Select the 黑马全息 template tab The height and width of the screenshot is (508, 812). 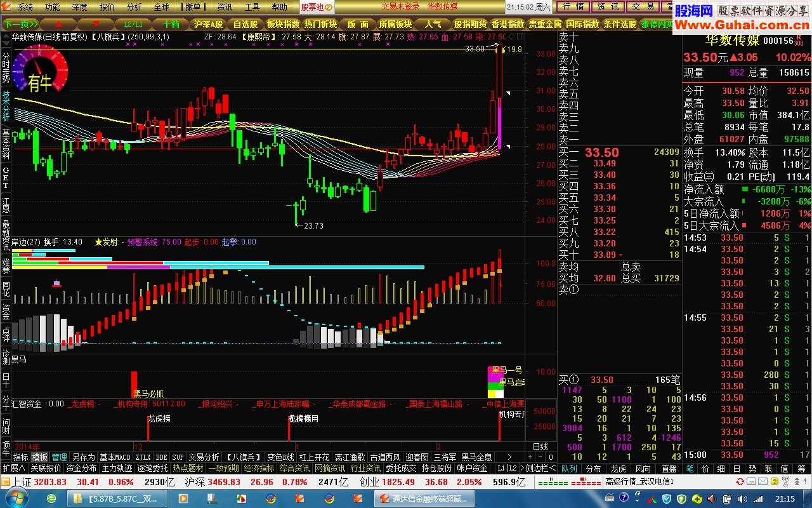(476, 457)
